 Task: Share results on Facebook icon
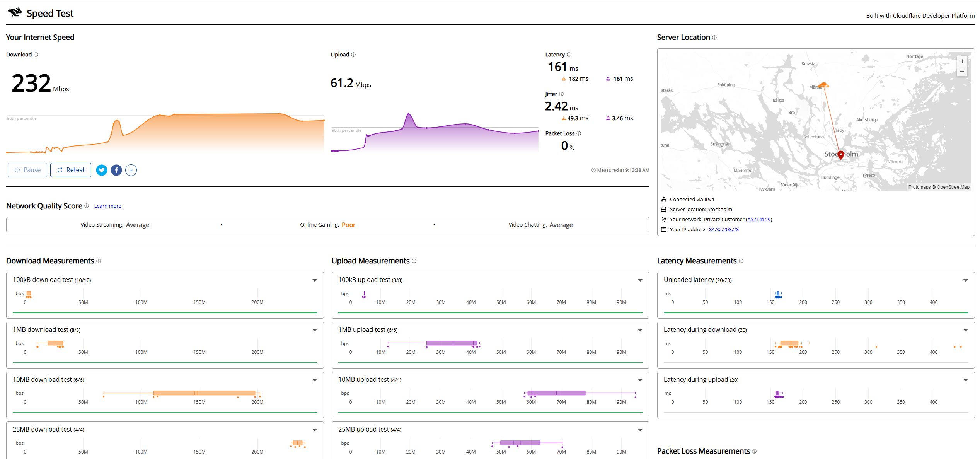(x=116, y=170)
